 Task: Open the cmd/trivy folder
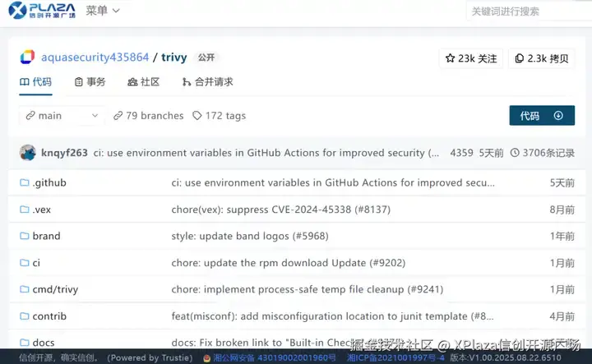(56, 289)
